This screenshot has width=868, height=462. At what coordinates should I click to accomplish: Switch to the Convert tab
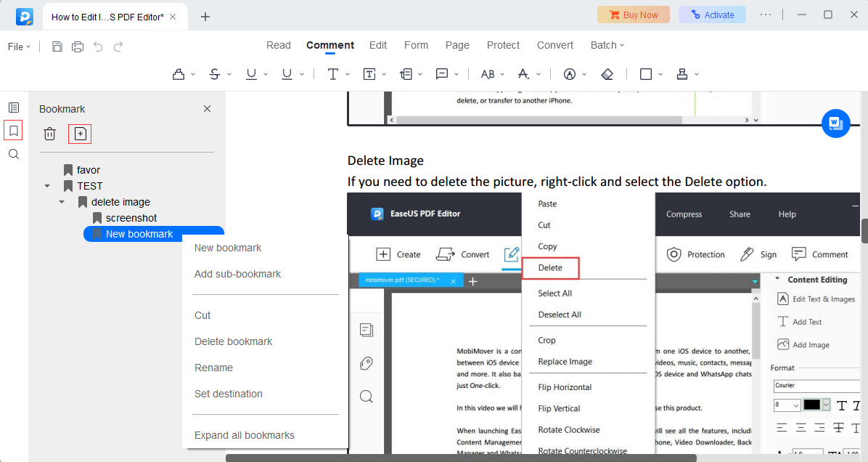[555, 46]
